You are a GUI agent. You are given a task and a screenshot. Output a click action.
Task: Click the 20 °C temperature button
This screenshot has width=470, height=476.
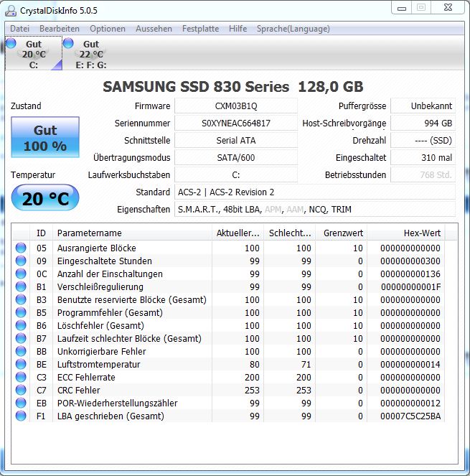[45, 198]
